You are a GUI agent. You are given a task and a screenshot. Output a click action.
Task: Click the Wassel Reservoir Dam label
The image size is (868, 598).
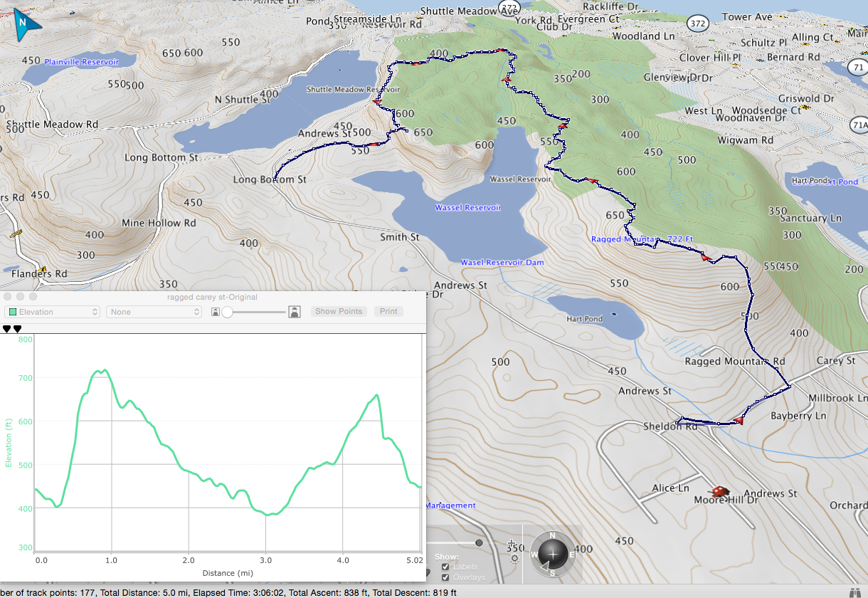coord(502,263)
